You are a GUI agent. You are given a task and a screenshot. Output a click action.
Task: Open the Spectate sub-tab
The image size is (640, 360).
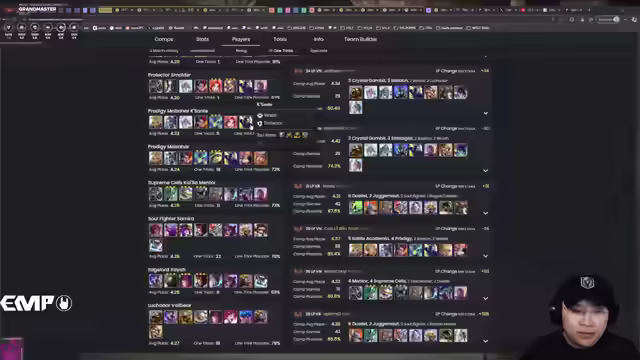(x=319, y=51)
